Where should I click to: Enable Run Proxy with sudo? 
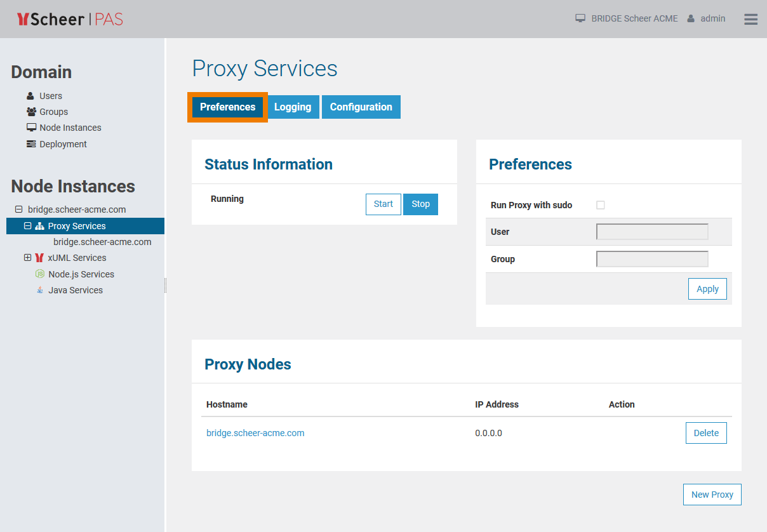point(600,205)
